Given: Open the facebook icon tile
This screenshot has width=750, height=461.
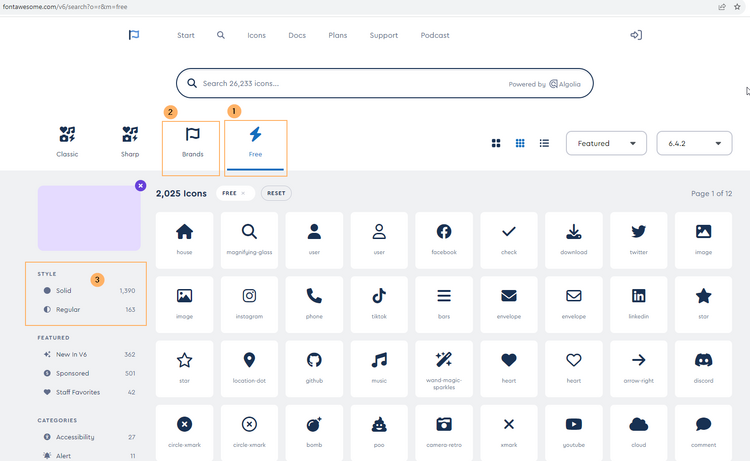Looking at the screenshot, I should [x=444, y=239].
